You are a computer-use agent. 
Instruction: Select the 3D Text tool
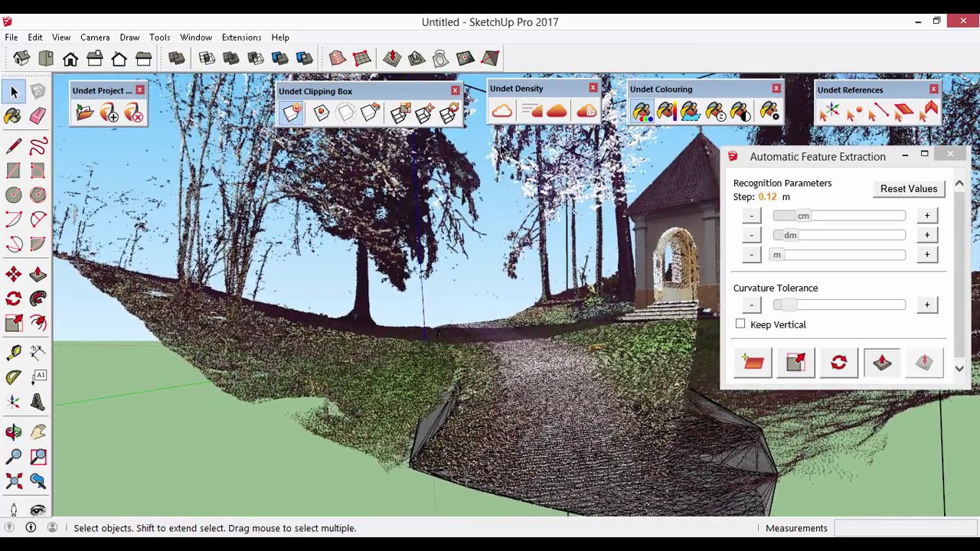click(38, 402)
